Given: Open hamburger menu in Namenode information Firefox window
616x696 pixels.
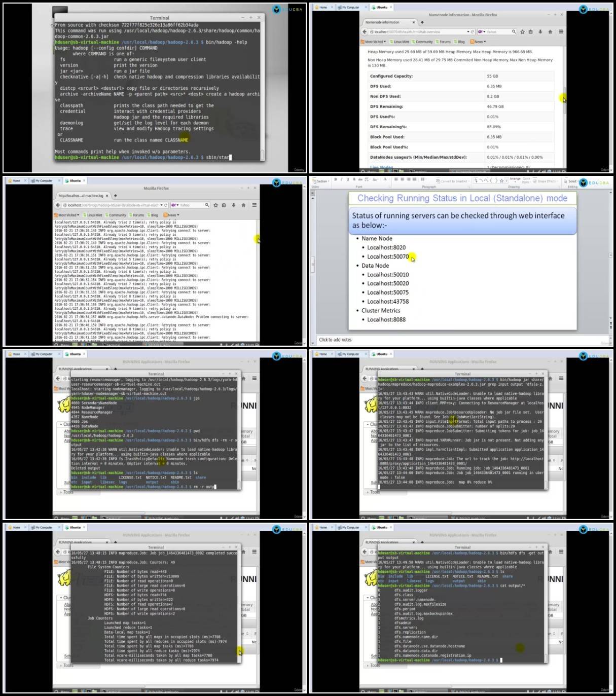Looking at the screenshot, I should point(561,31).
